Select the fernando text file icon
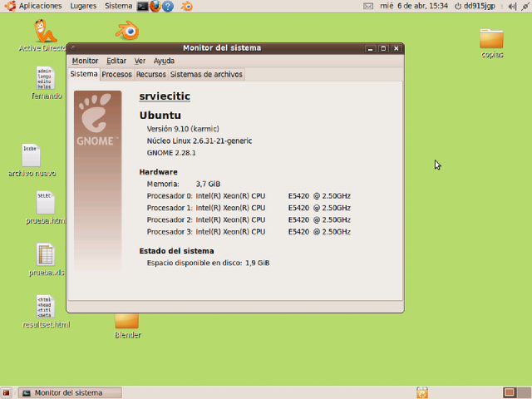The width and height of the screenshot is (532, 399). 46,78
